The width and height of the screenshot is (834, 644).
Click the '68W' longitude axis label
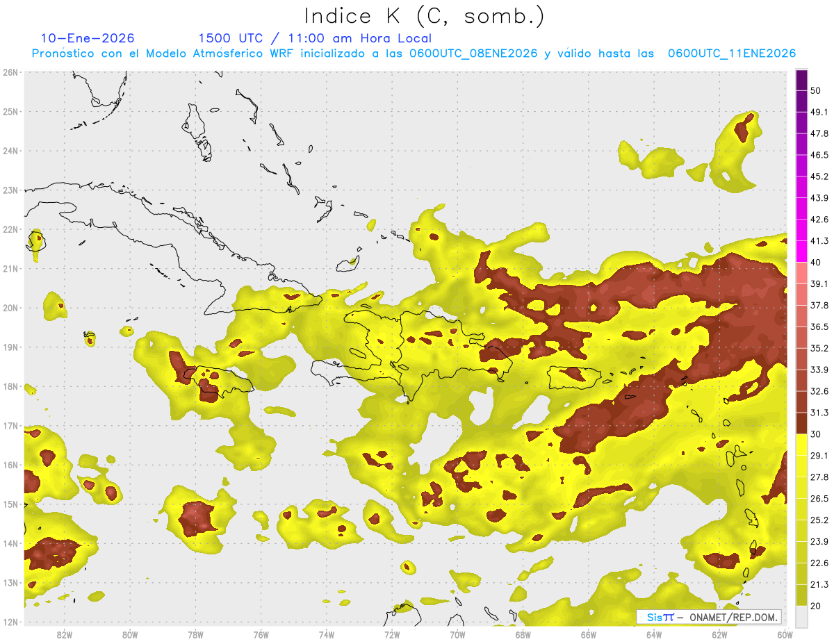point(523,635)
